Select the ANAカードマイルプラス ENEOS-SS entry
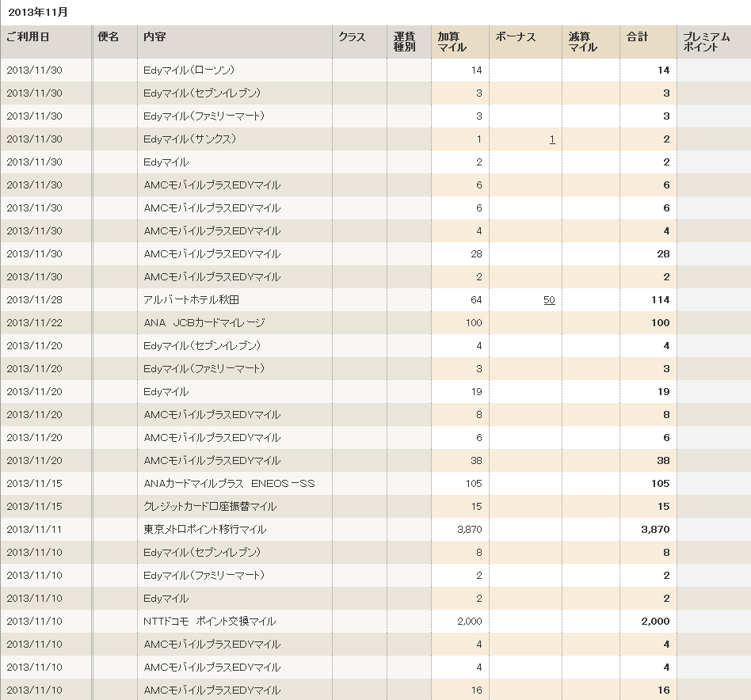This screenshot has height=700, width=751. (230, 484)
